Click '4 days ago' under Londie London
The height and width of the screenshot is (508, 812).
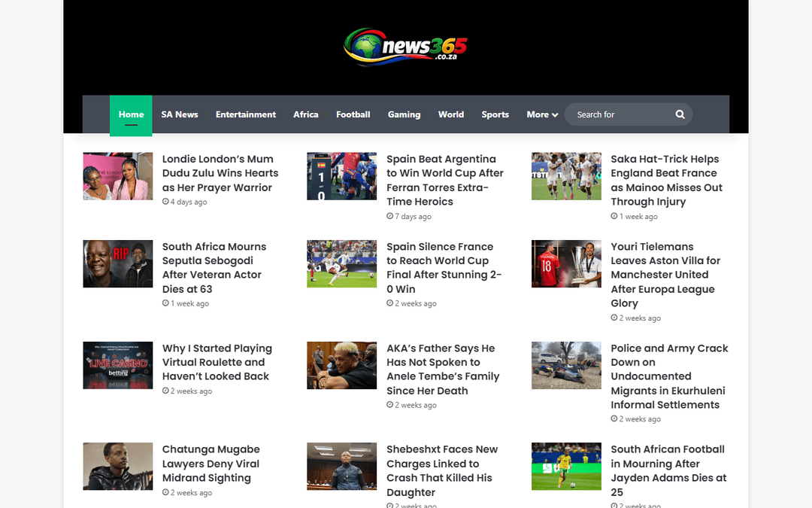point(185,202)
